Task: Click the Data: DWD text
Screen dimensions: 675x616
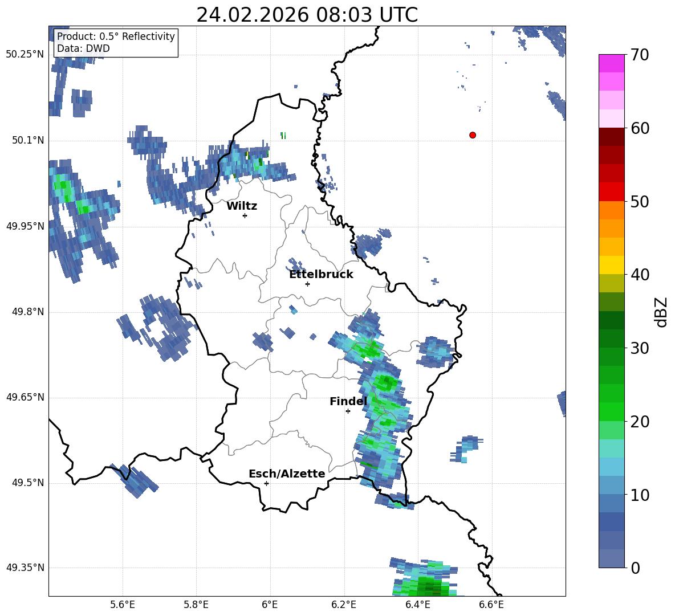Action: [83, 48]
